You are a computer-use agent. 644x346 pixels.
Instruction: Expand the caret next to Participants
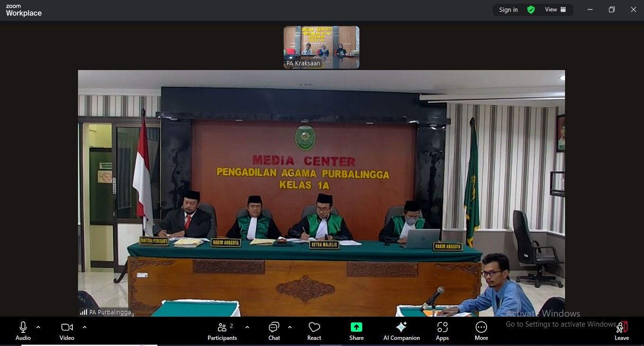click(247, 327)
